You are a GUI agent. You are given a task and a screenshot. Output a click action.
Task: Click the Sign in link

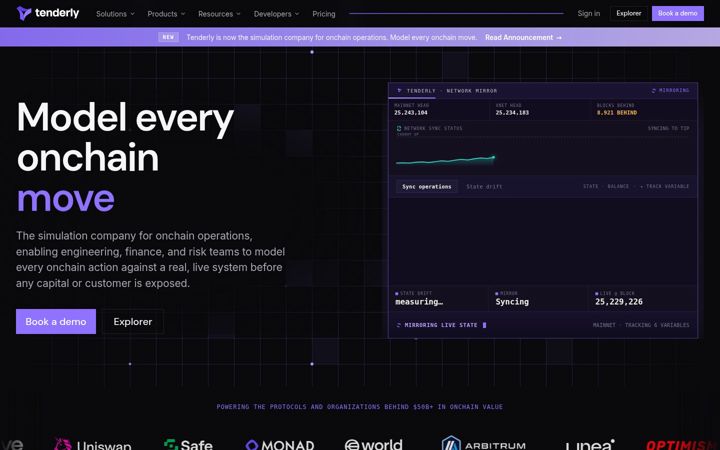coord(589,13)
